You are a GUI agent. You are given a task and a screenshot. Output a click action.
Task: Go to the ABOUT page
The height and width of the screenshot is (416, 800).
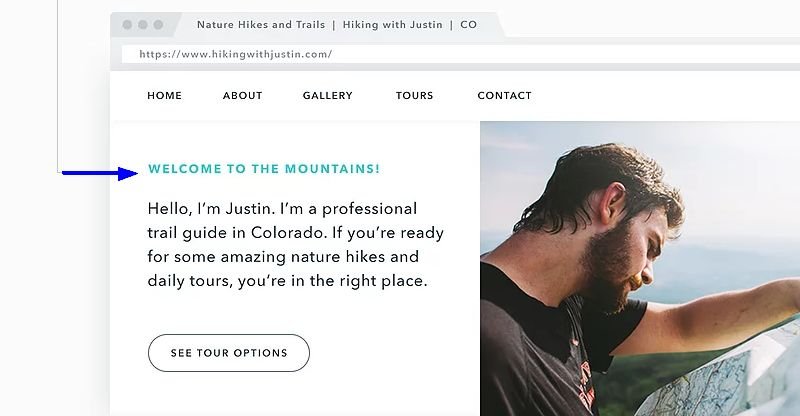pyautogui.click(x=242, y=95)
